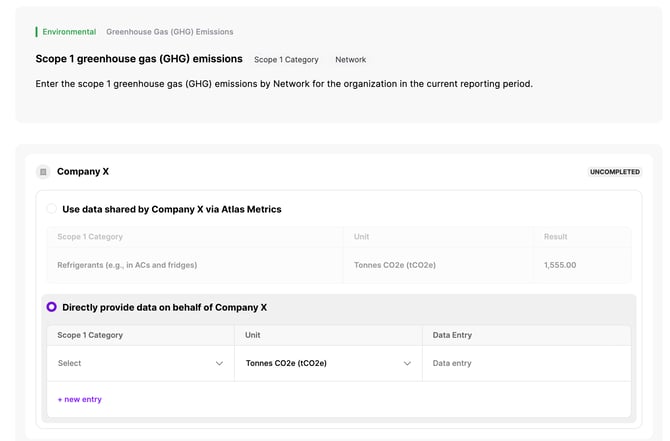Click the greyed Tonnes CO2e cell in shared table
The height and width of the screenshot is (441, 670).
[394, 265]
